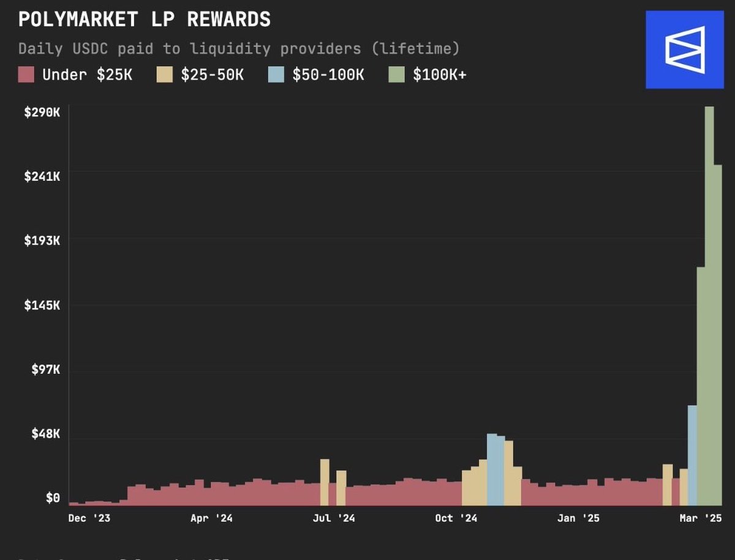
Task: Click the $50-100K blue legend swatch
Action: pos(276,75)
